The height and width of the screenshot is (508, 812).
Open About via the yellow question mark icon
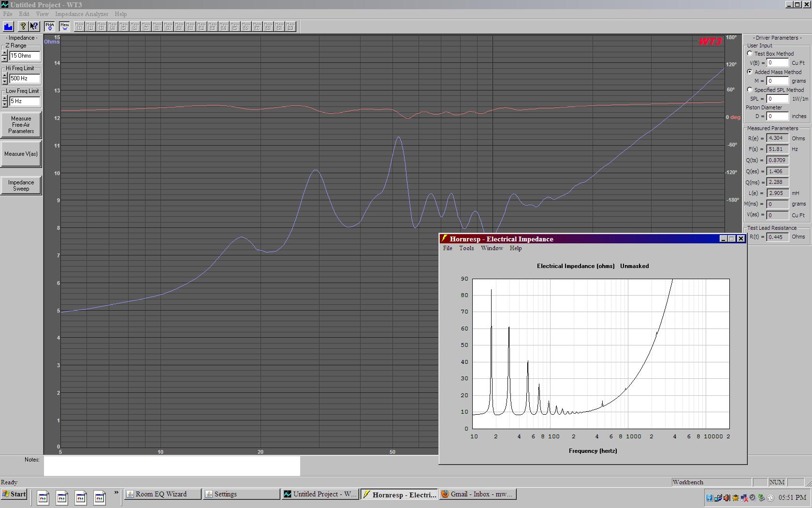pos(23,27)
